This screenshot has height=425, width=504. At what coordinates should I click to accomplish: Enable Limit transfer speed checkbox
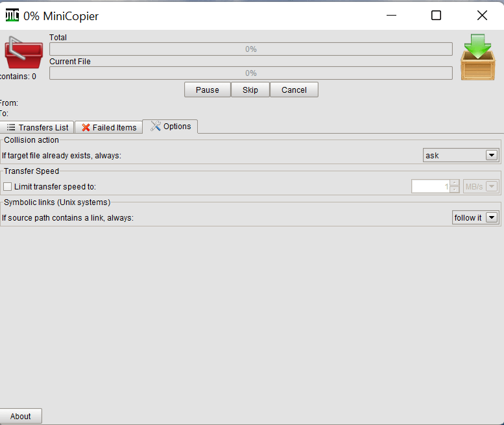click(x=7, y=186)
